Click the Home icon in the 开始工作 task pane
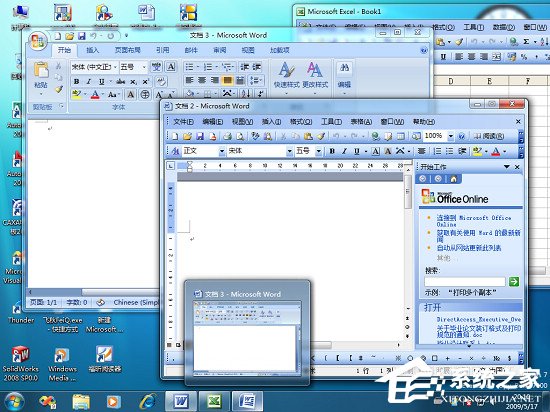 454,179
